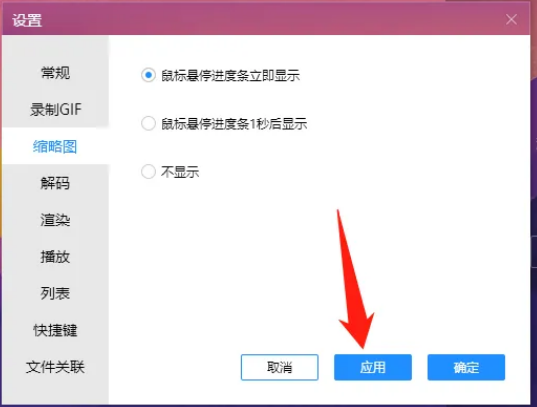537x407 pixels.
Task: Select the 缩略图 sidebar tab
Action: coord(55,146)
